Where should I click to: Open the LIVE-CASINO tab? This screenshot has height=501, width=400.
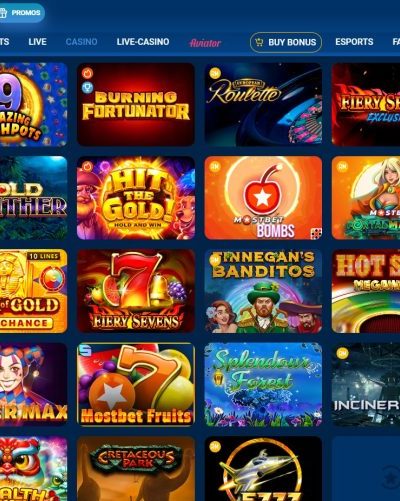click(143, 42)
